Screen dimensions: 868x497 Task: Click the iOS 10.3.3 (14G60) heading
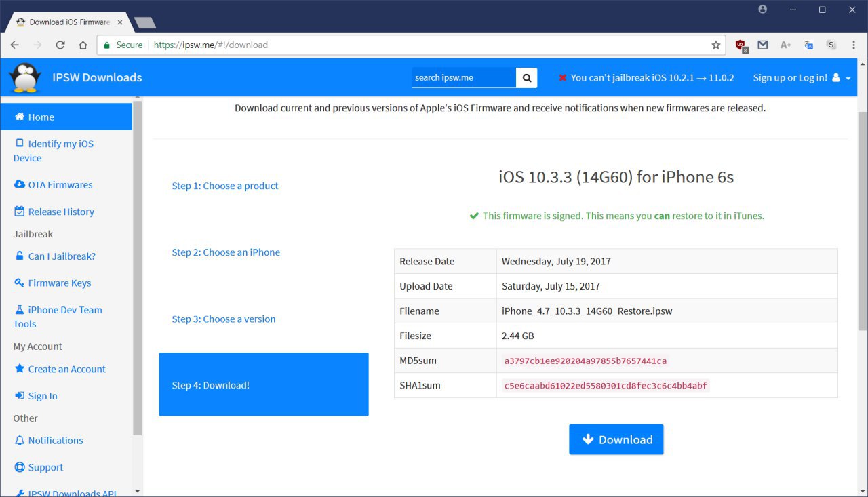tap(616, 178)
